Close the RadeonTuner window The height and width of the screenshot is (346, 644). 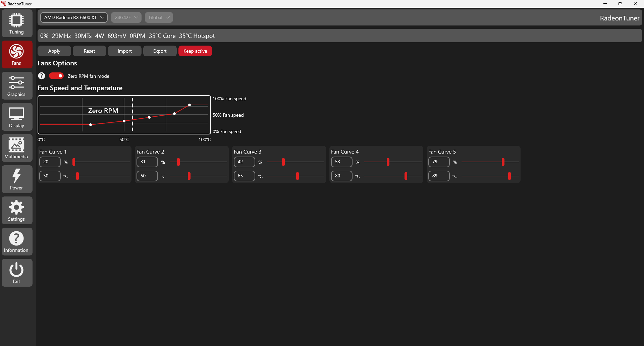636,4
